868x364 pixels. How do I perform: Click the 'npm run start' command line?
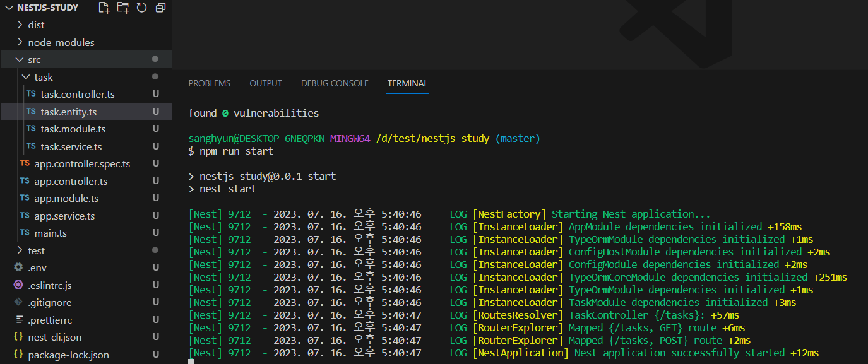(237, 151)
